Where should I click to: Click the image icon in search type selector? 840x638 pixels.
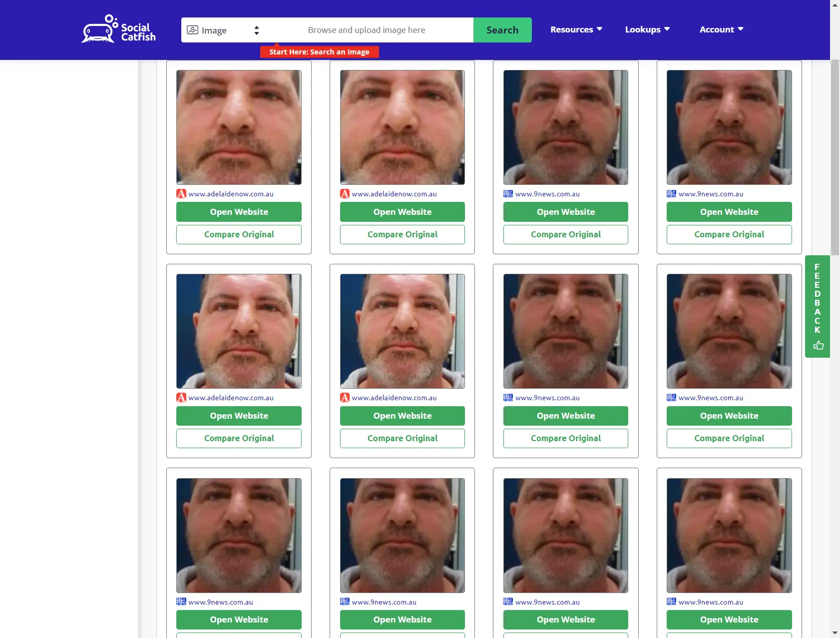[192, 30]
